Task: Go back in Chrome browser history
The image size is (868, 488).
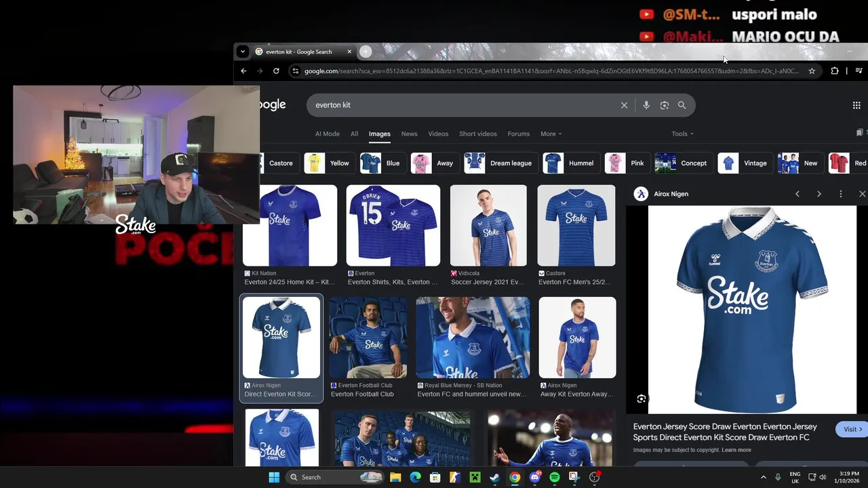Action: 243,70
